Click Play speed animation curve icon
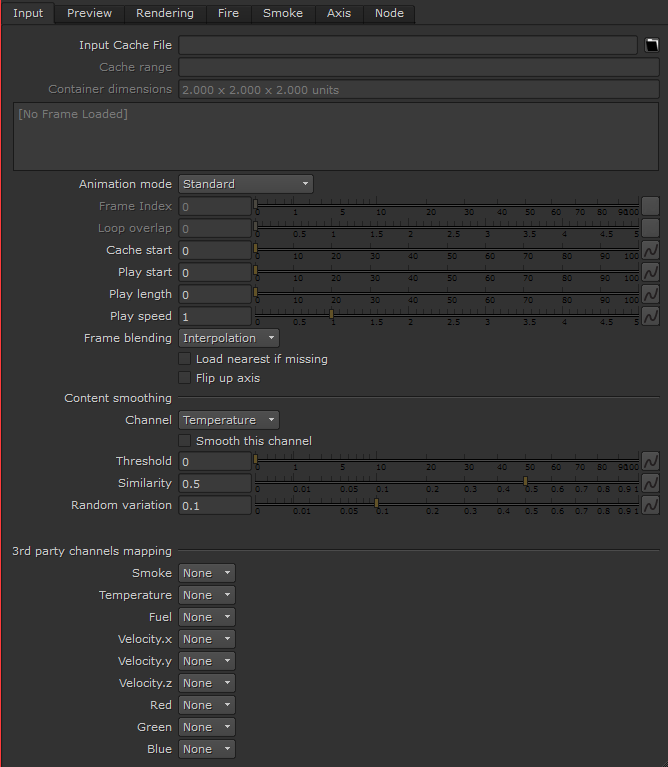The image size is (668, 767). pos(650,316)
